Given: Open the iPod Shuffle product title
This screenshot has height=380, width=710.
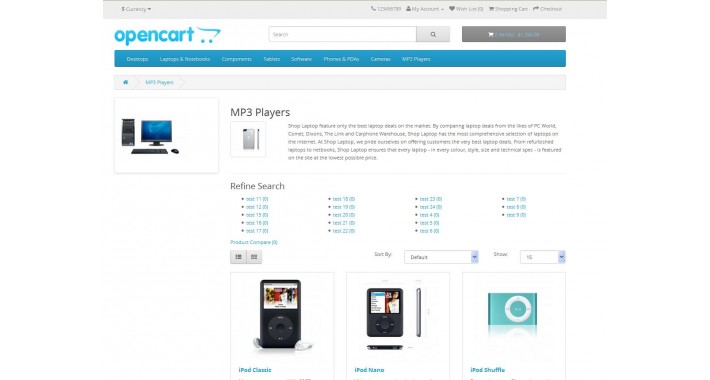Looking at the screenshot, I should pyautogui.click(x=488, y=370).
